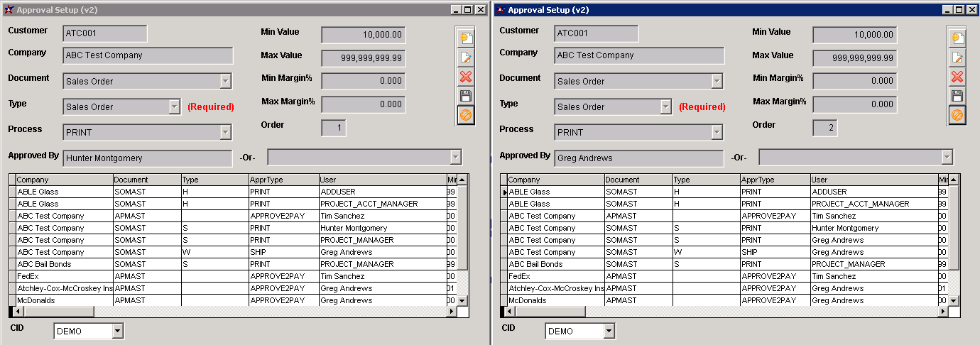Viewport: 980px width, 345px height.
Task: Click the Max Margin% field in Order 2 window
Action: pos(855,104)
